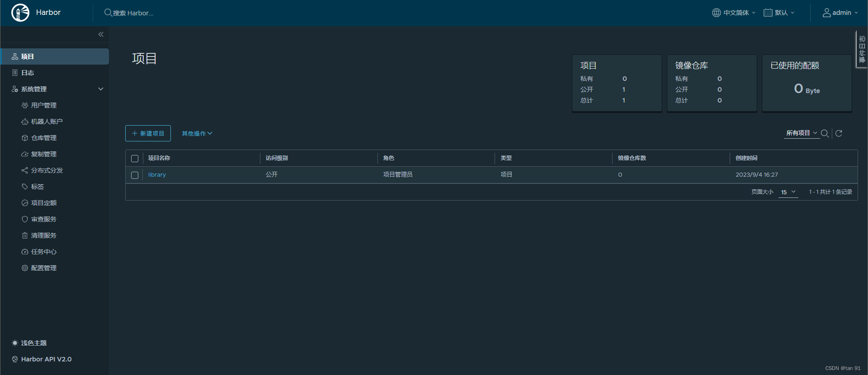Click the Harbor lighthouse logo
Image resolution: width=868 pixels, height=375 pixels.
coord(20,13)
